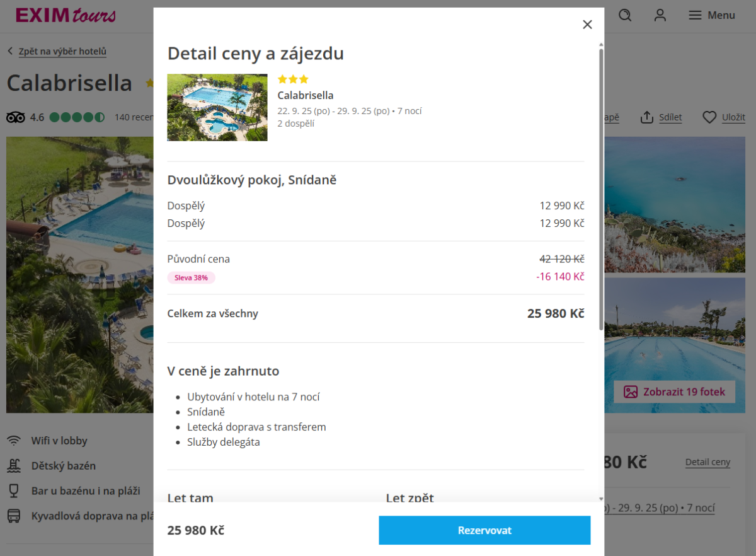
Task: Click the dialog scrollbar down arrow
Action: coord(601,498)
